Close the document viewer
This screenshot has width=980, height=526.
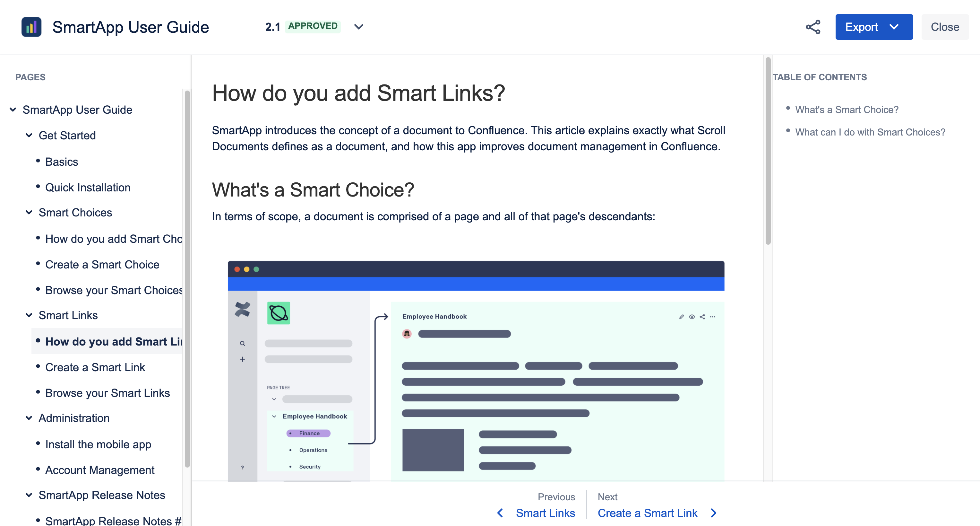tap(945, 27)
